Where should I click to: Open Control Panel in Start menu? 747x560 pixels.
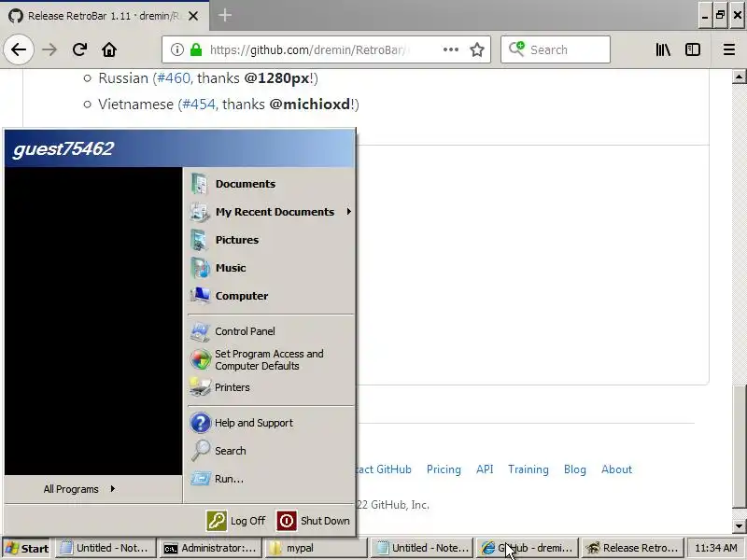tap(270, 331)
